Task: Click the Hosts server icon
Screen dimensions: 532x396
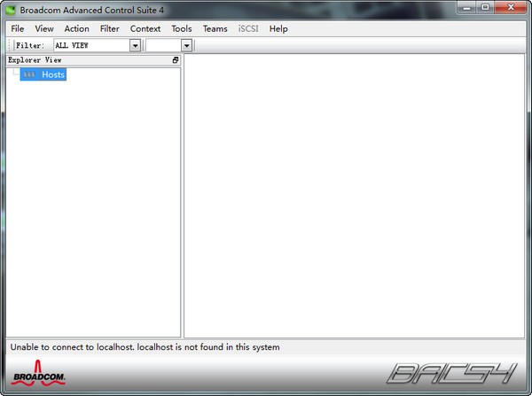Action: (29, 74)
